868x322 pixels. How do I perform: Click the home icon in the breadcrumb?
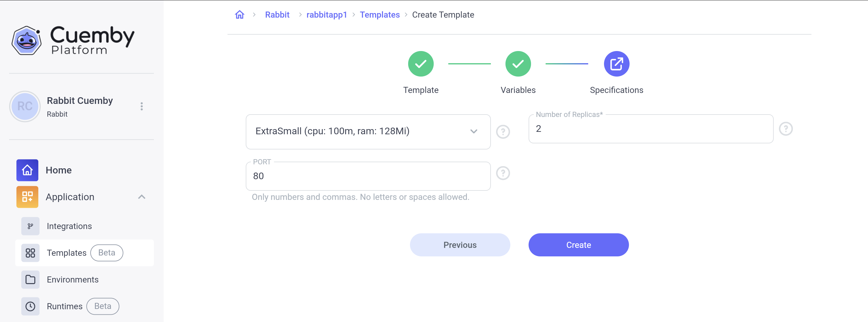click(240, 15)
